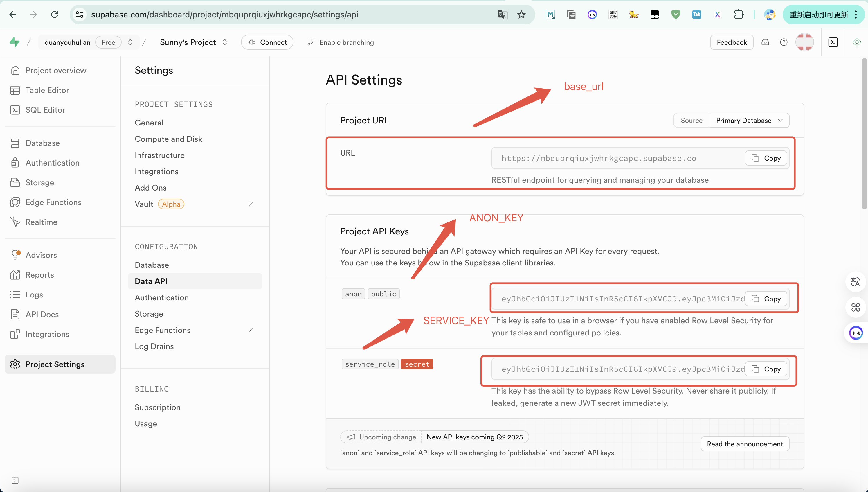Open Authentication under Configuration settings
The height and width of the screenshot is (492, 868).
161,297
